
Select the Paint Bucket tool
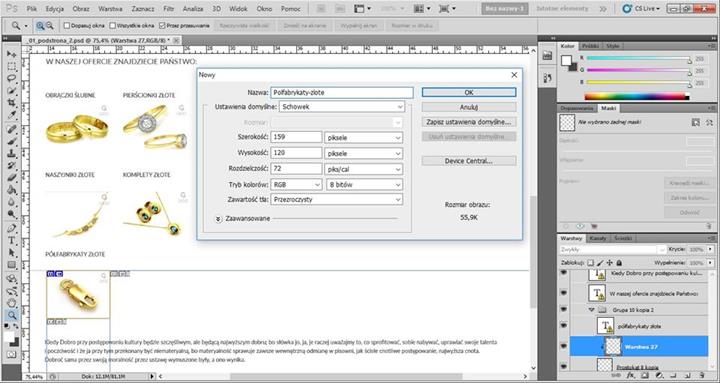(x=11, y=190)
